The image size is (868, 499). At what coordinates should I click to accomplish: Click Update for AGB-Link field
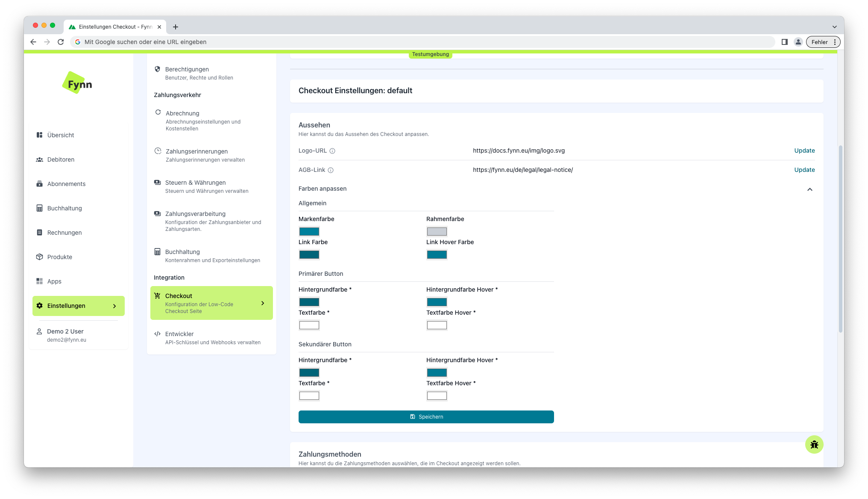pos(804,169)
